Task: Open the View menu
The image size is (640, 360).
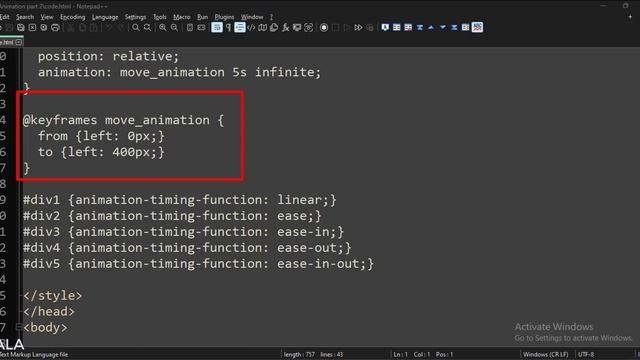Action: pyautogui.click(x=47, y=17)
